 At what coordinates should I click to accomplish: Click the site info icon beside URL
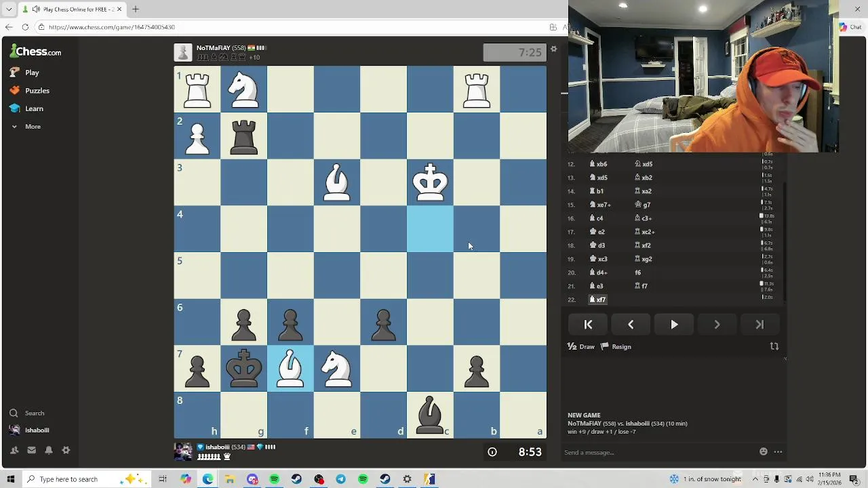click(41, 27)
